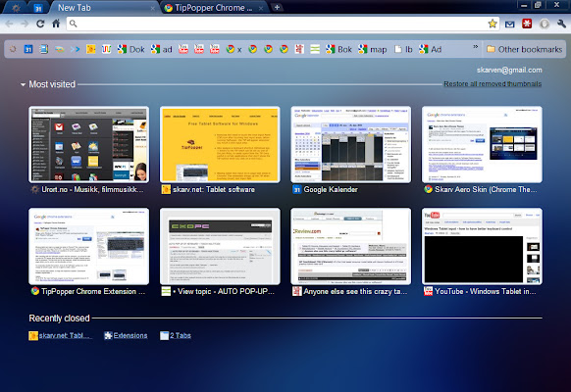Collapse the Most visited section
571x392 pixels.
[x=23, y=84]
